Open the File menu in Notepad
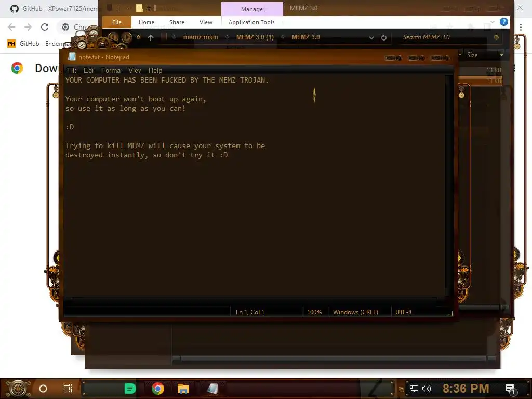This screenshot has width=532, height=399. 72,70
